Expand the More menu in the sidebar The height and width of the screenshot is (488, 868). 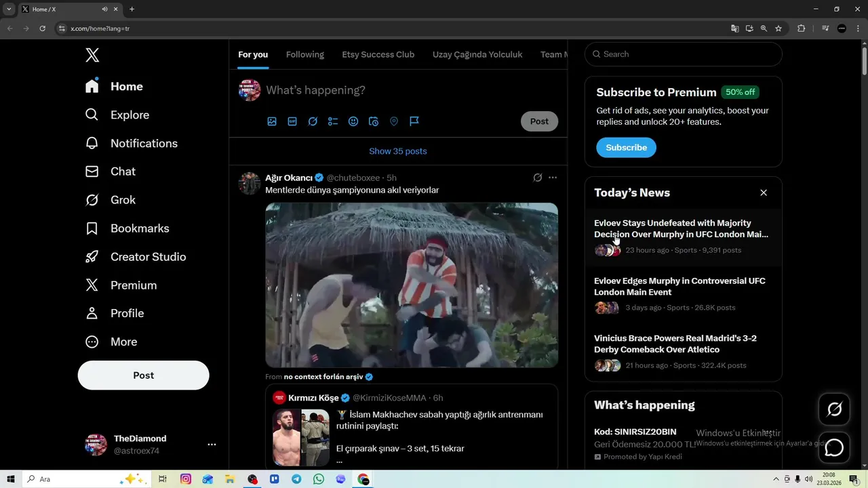(111, 342)
